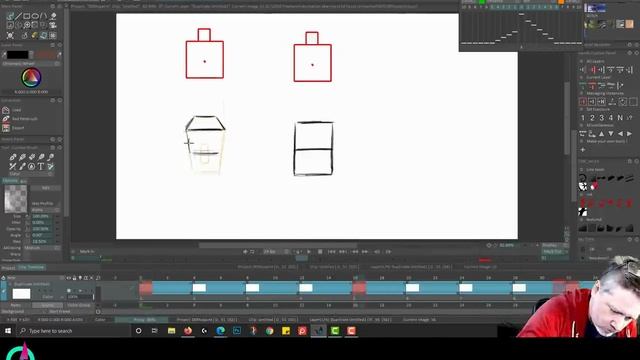Image resolution: width=640 pixels, height=360 pixels.
Task: Set exposure to 3 in Set Exposure
Action: [x=601, y=118]
